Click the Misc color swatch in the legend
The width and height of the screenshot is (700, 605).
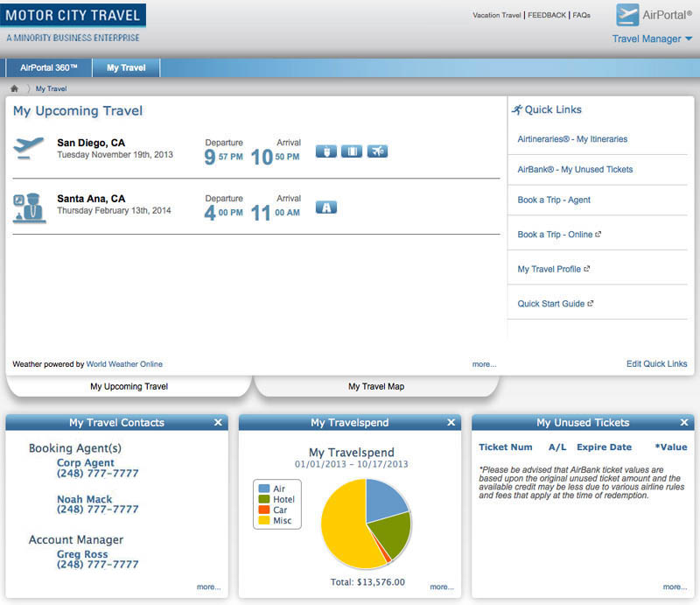264,521
